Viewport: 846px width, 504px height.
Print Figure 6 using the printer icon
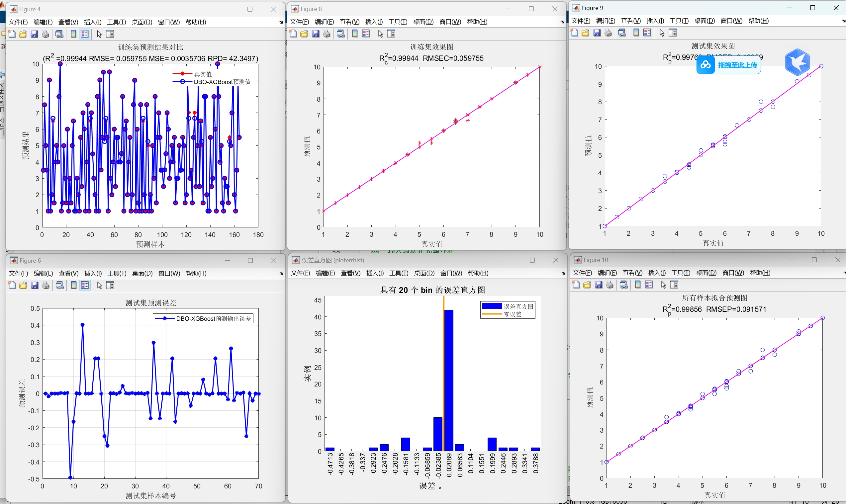[46, 285]
